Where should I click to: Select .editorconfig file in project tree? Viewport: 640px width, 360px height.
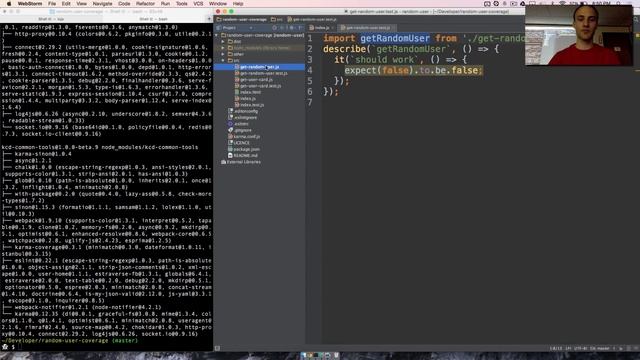tap(246, 111)
